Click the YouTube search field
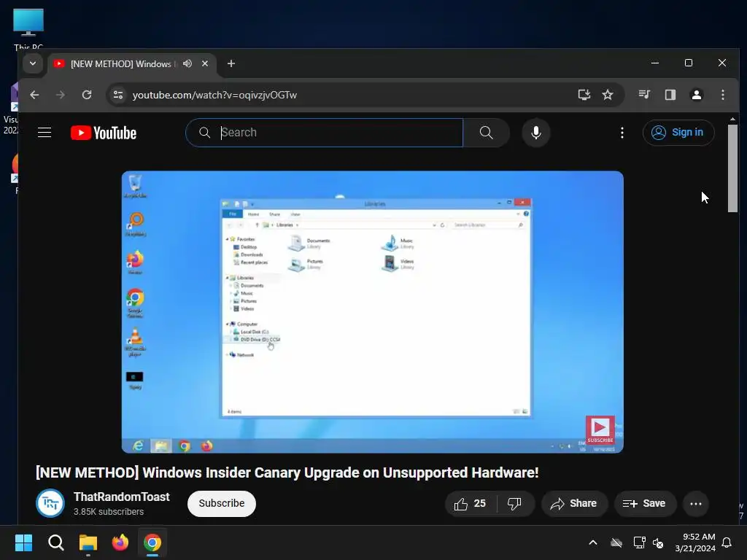This screenshot has width=747, height=560. [x=324, y=133]
